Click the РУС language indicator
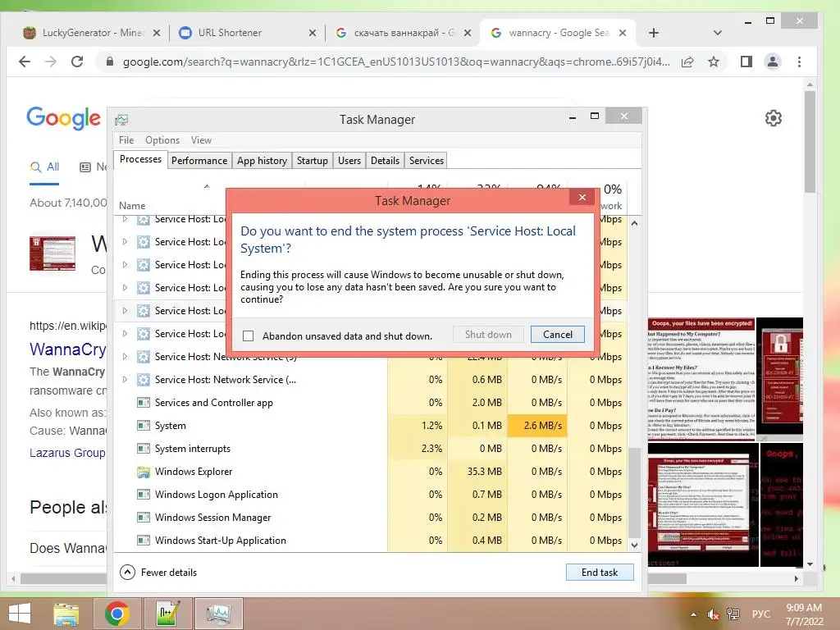This screenshot has width=840, height=630. coord(760,614)
